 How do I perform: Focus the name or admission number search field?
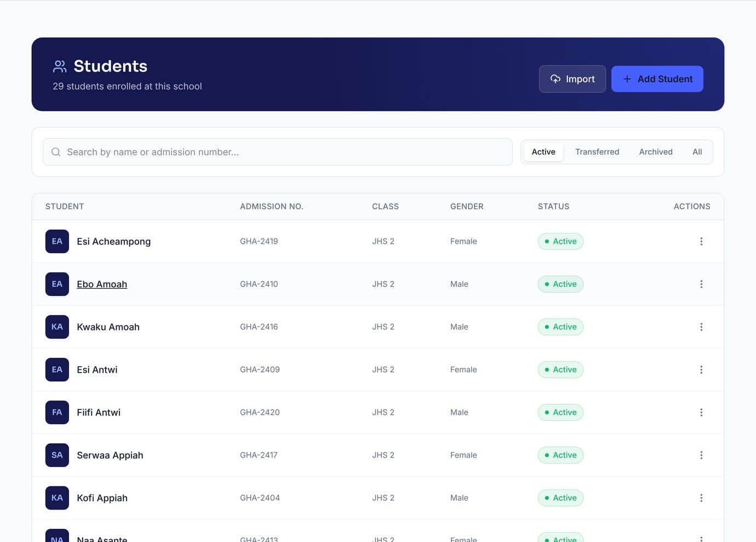point(278,152)
